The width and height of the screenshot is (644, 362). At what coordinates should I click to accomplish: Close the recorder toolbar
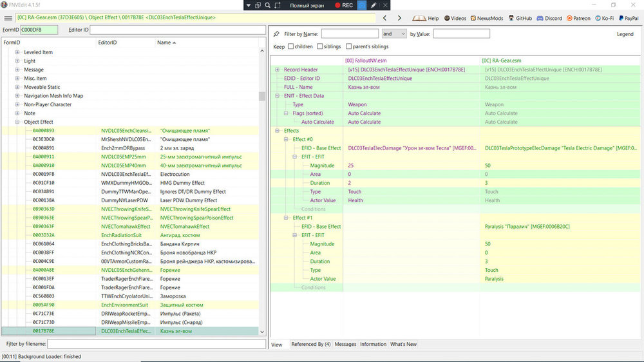385,5
